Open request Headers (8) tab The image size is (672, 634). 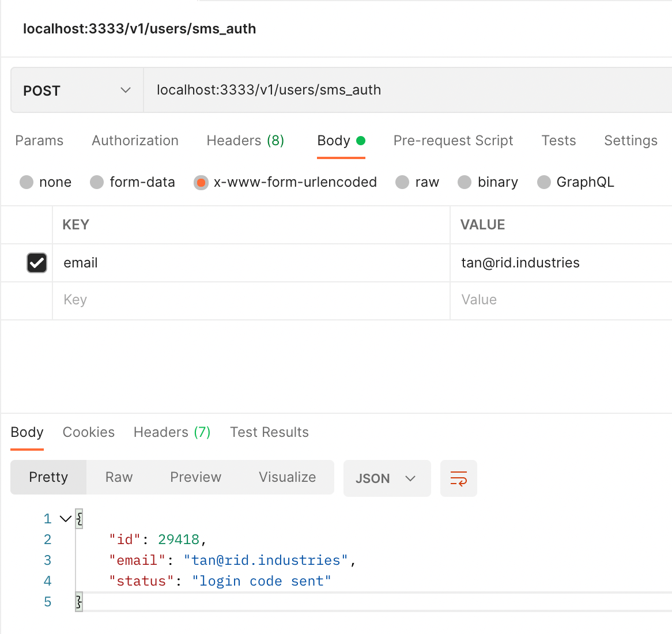(x=245, y=141)
